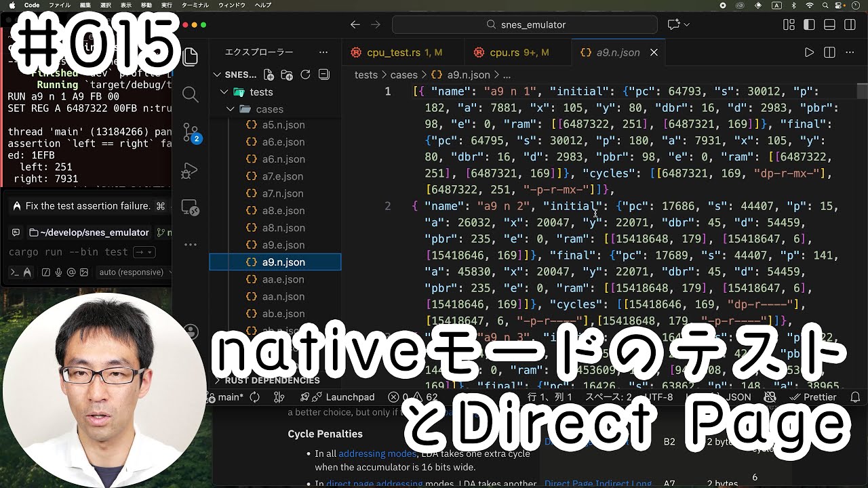Image resolution: width=868 pixels, height=488 pixels.
Task: Click the 'tests' breadcrumb segment
Action: [x=366, y=75]
